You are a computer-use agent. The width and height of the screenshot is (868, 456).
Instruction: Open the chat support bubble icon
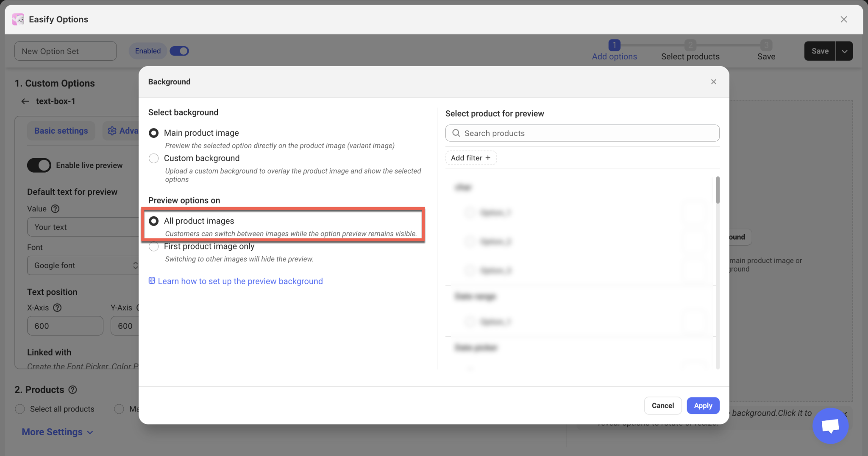click(830, 425)
